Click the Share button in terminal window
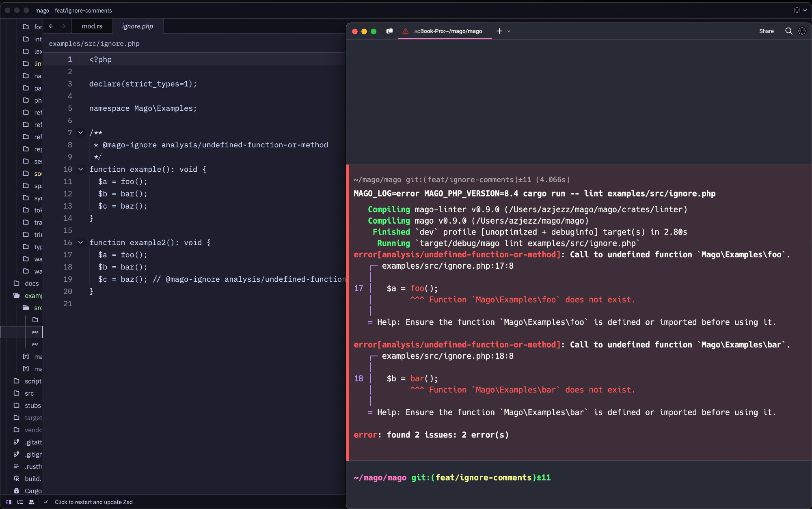 point(767,31)
